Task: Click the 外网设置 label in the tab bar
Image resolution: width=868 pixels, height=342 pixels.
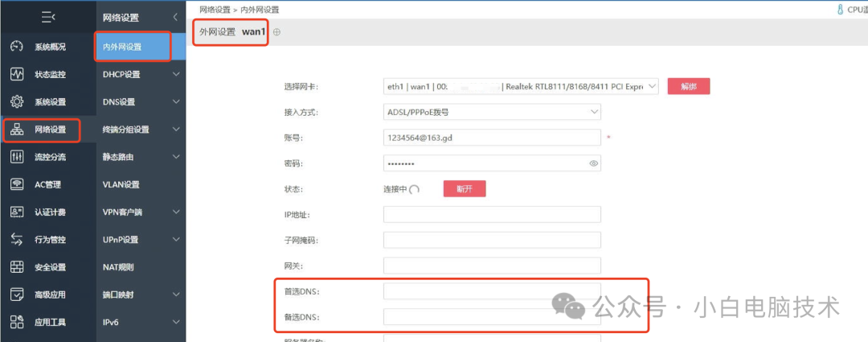Action: point(218,32)
